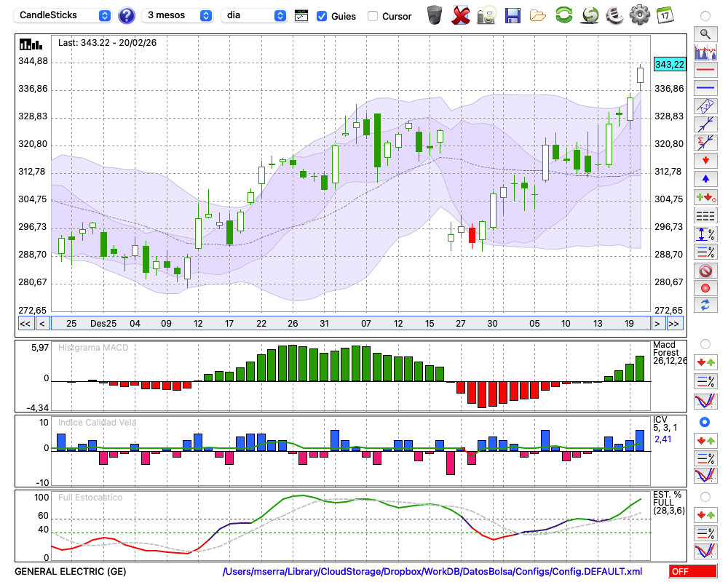Click the blue up arrow marker tool
This screenshot has width=728, height=582.
tap(705, 179)
